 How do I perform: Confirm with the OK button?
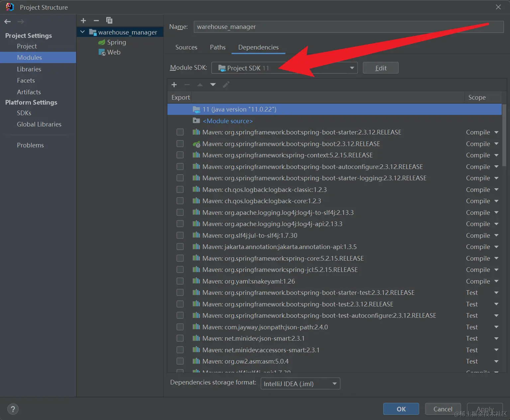pos(401,409)
